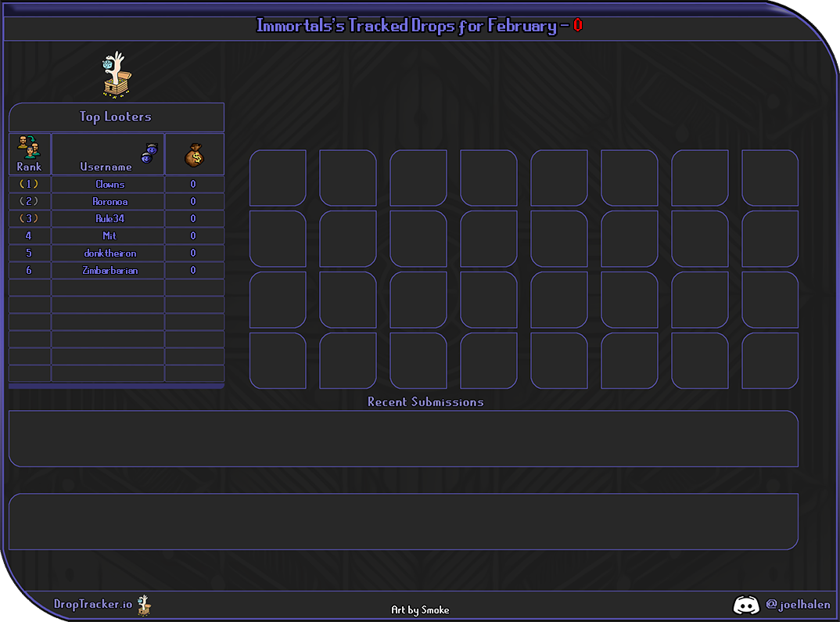Select the Recent Submissions heading
The image size is (840, 622).
point(425,402)
